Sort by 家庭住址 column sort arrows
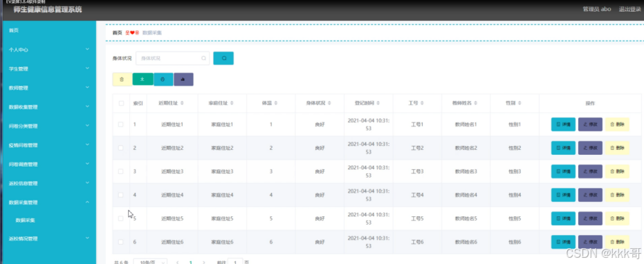The width and height of the screenshot is (644, 264). point(232,104)
